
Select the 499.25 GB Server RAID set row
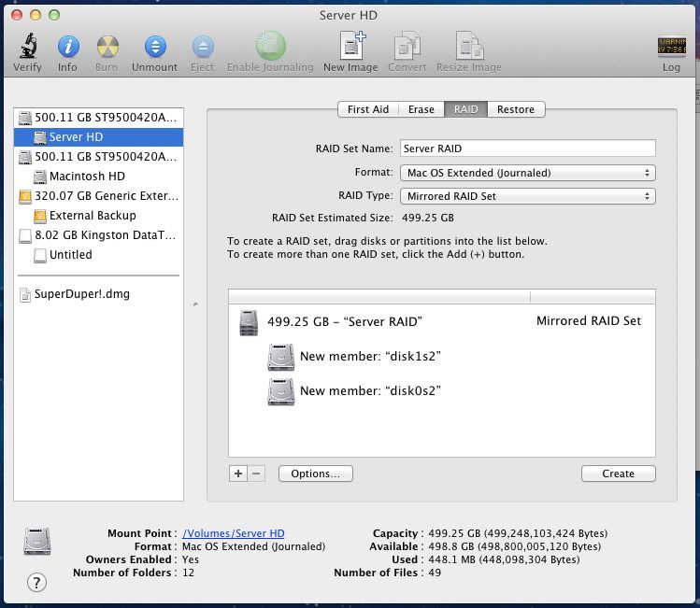(x=441, y=321)
